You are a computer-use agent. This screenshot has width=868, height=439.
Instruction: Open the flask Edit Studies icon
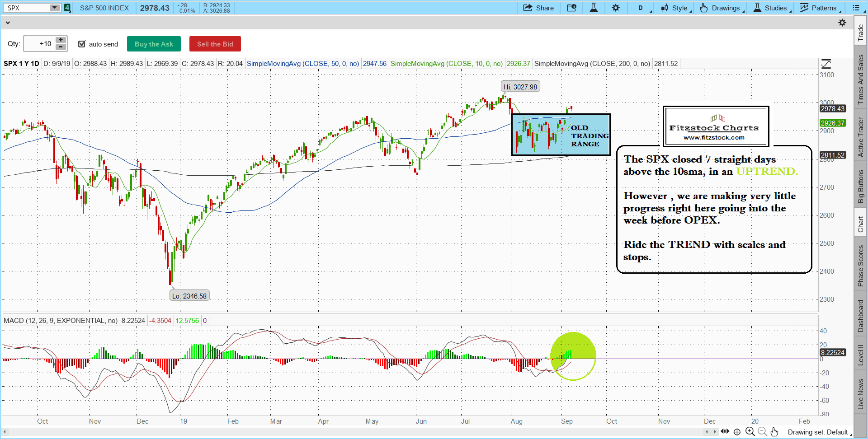point(594,8)
